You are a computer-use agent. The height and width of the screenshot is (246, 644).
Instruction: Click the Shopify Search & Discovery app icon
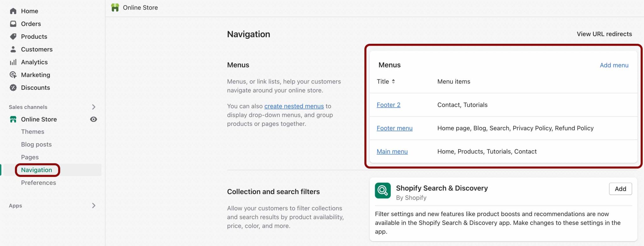tap(383, 191)
